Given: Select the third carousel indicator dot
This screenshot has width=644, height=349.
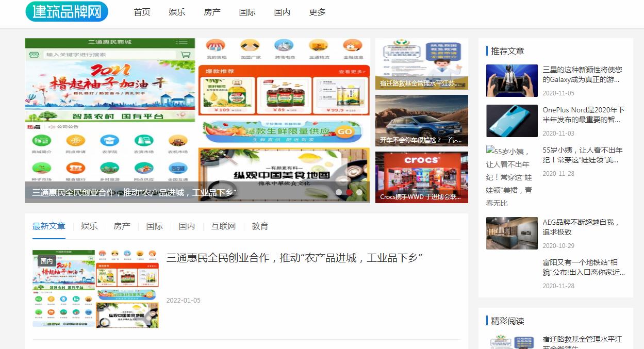Looking at the screenshot, I should click(359, 192).
